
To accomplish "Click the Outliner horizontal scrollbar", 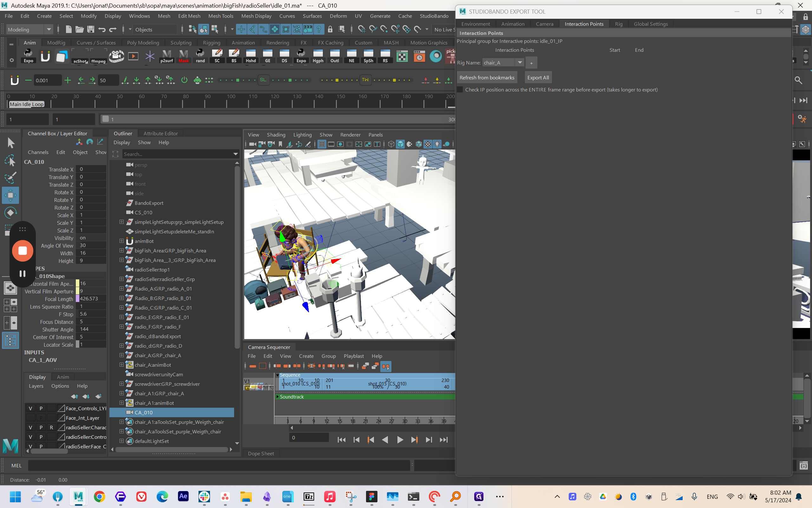I will (x=172, y=449).
